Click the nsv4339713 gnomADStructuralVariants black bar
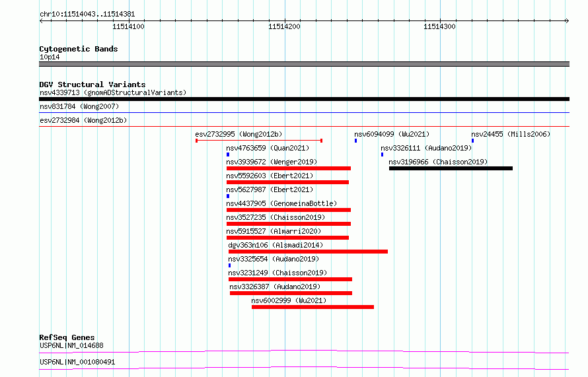This screenshot has width=588, height=377. pos(304,99)
